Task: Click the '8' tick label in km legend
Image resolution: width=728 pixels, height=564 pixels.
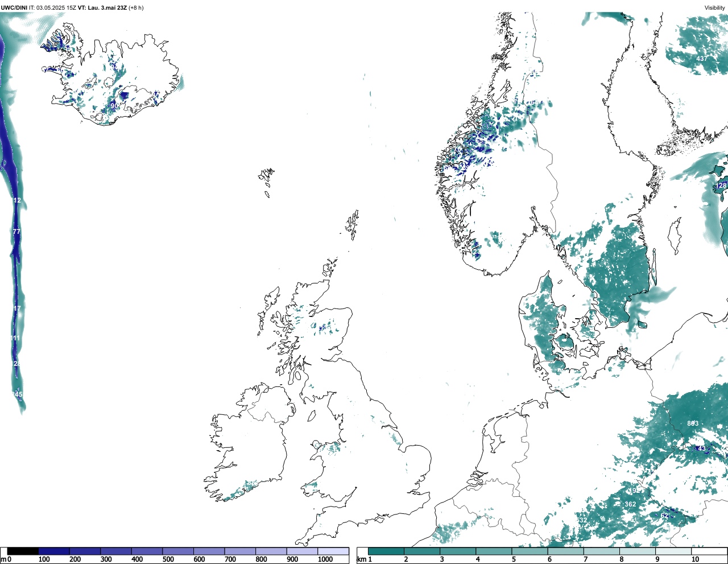Action: (621, 559)
